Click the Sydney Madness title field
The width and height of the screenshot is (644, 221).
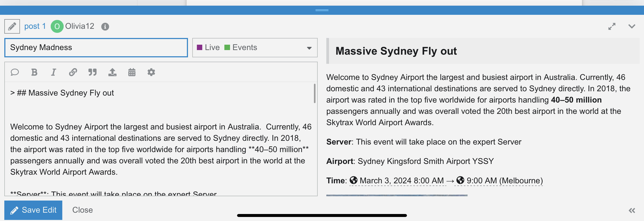click(x=96, y=48)
